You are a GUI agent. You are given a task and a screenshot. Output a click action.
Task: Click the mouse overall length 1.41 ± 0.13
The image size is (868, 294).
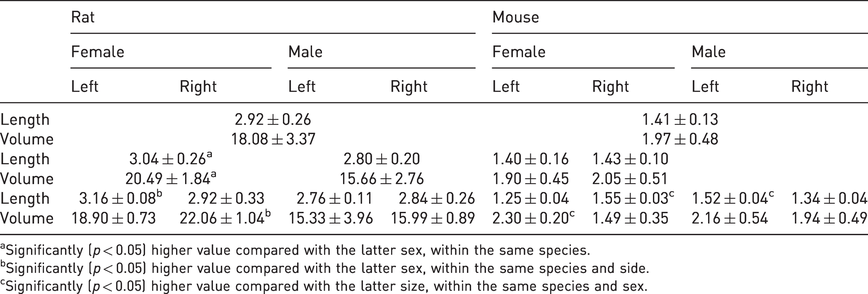tap(680, 119)
